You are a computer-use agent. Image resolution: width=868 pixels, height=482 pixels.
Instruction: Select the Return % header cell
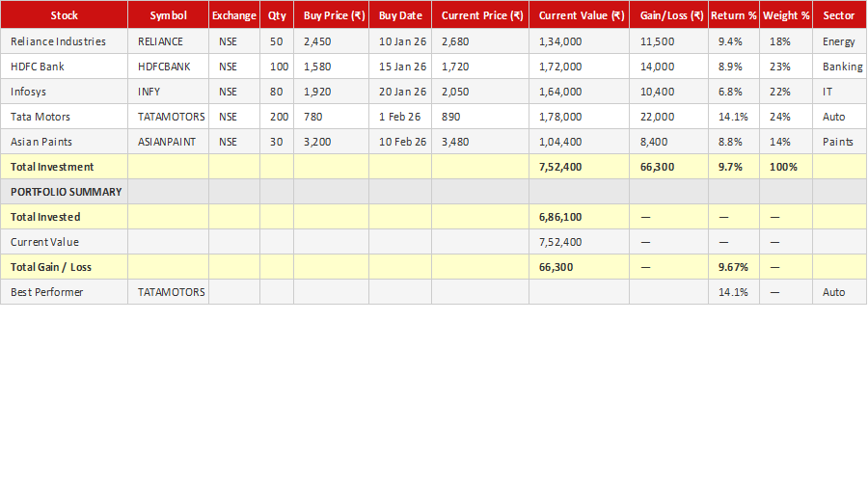tap(734, 14)
